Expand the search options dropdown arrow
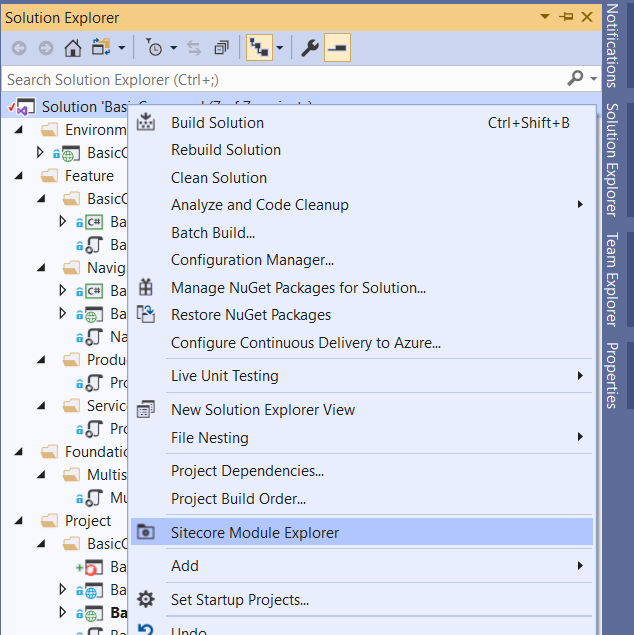Image resolution: width=634 pixels, height=635 pixels. (x=594, y=79)
